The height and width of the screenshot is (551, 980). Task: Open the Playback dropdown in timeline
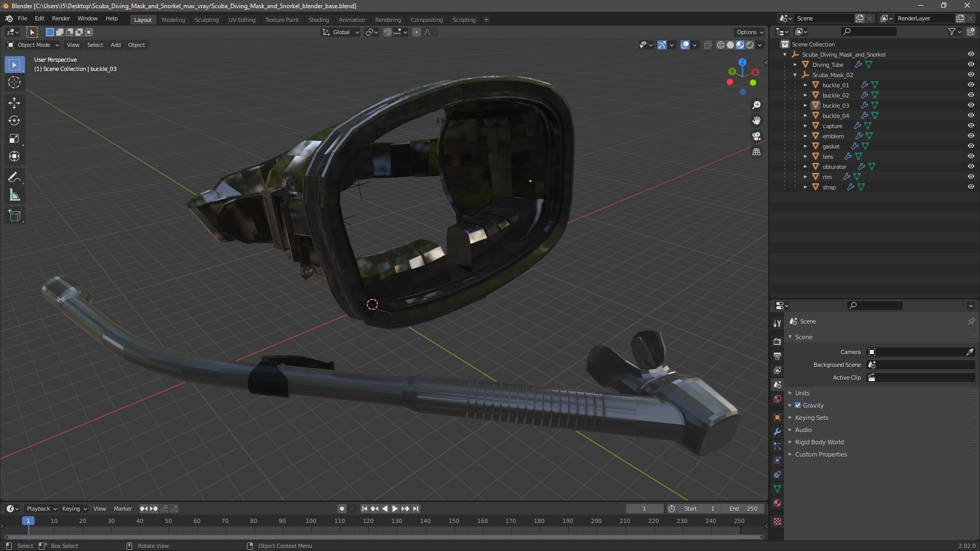tap(41, 509)
